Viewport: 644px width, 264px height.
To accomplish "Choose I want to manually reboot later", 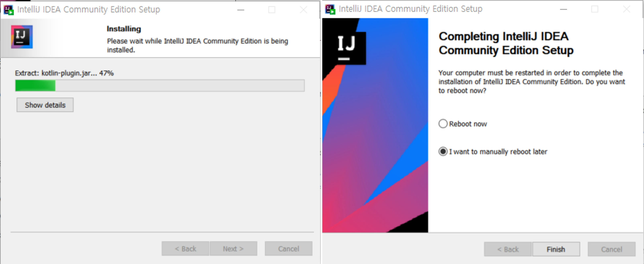I will point(443,152).
